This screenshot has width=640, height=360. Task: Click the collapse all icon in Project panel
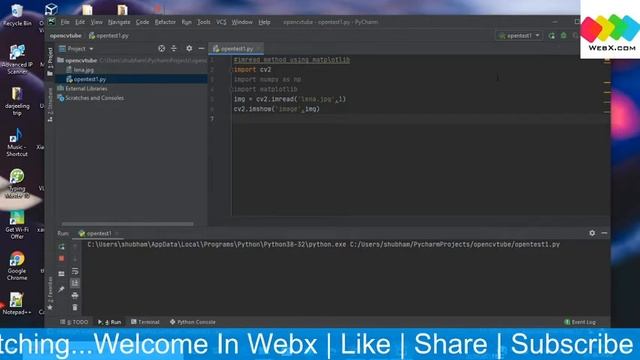point(174,49)
